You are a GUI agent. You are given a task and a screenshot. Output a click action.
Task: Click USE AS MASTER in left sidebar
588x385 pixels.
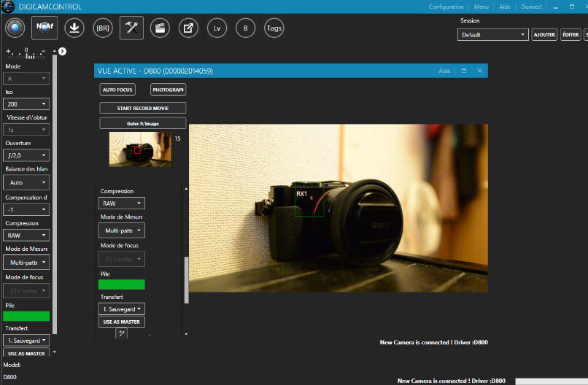point(26,353)
